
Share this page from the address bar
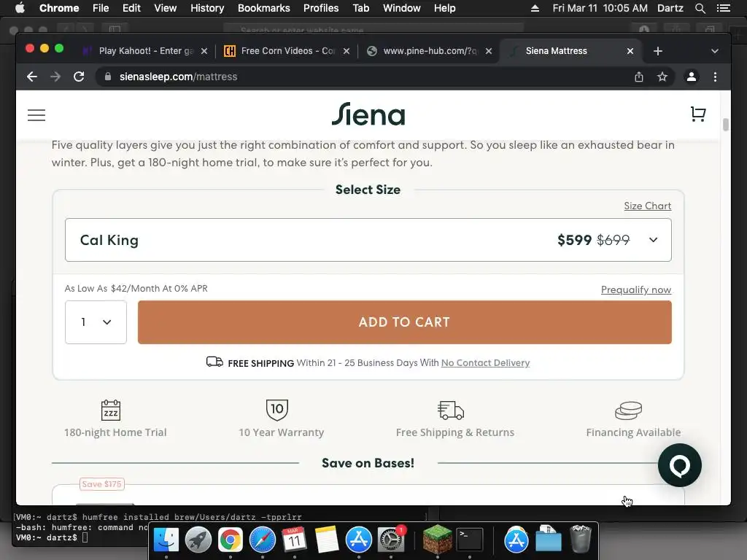click(639, 77)
